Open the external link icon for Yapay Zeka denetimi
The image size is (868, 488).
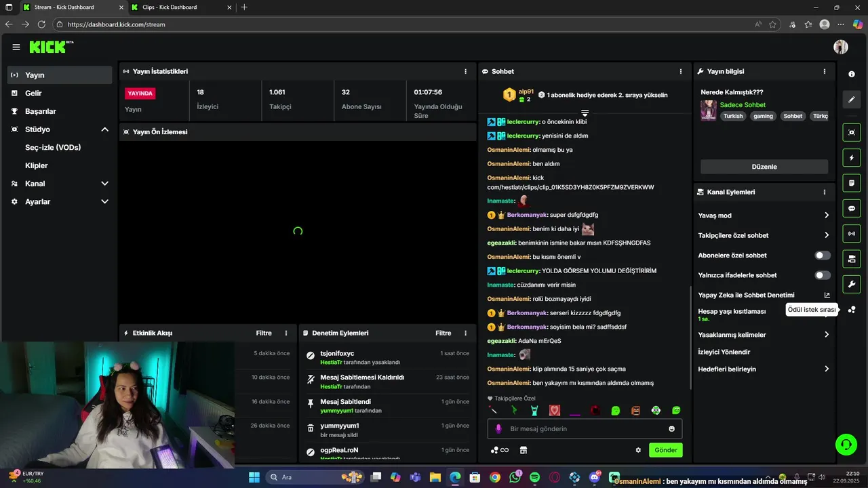click(827, 296)
